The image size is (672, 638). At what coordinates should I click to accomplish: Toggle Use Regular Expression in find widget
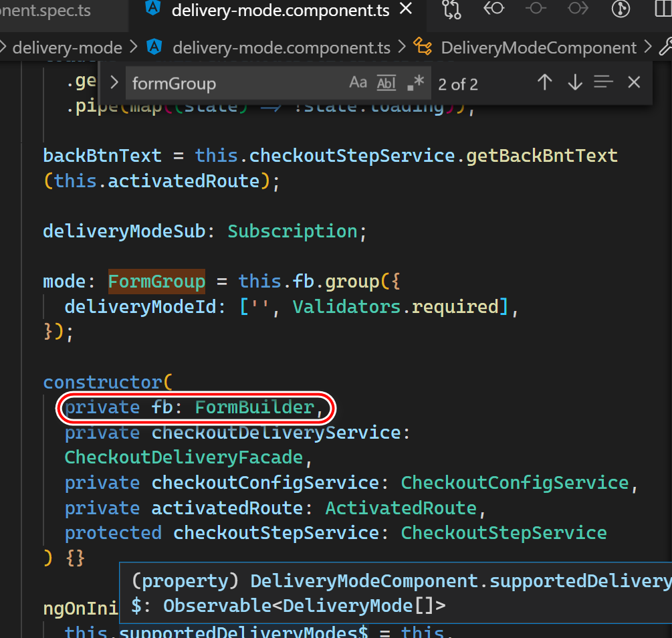415,82
